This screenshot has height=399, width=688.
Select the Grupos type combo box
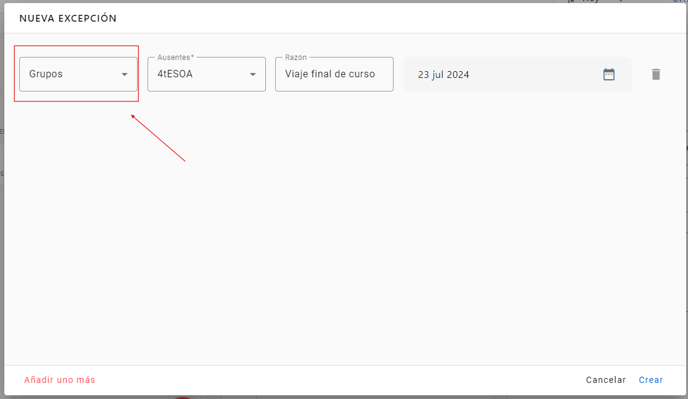click(78, 74)
